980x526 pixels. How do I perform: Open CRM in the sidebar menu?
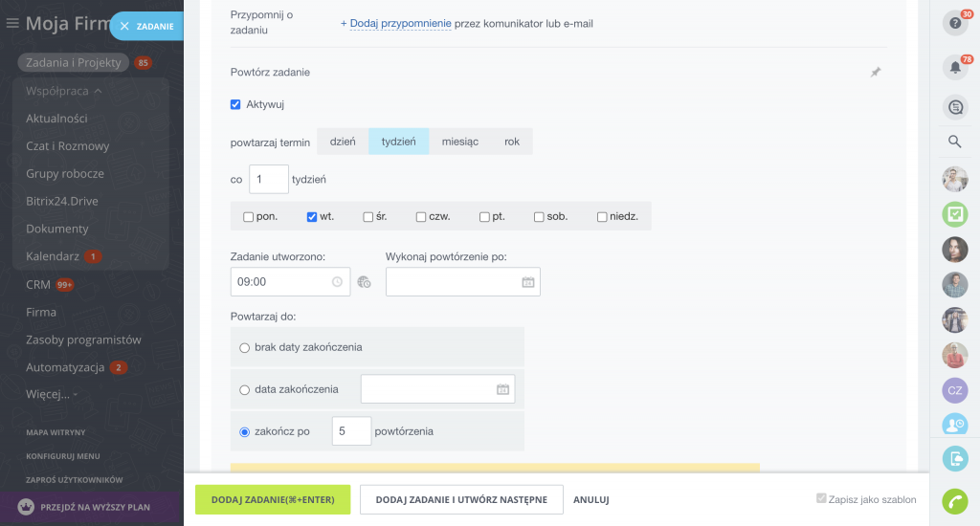(x=38, y=284)
